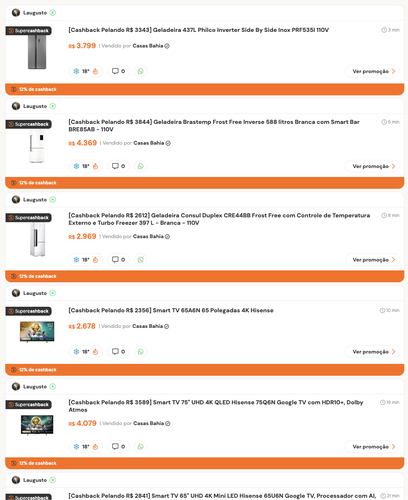The image size is (408, 500).
Task: Open the Hisense 65A6N TV product thumbnail
Action: coord(37,331)
